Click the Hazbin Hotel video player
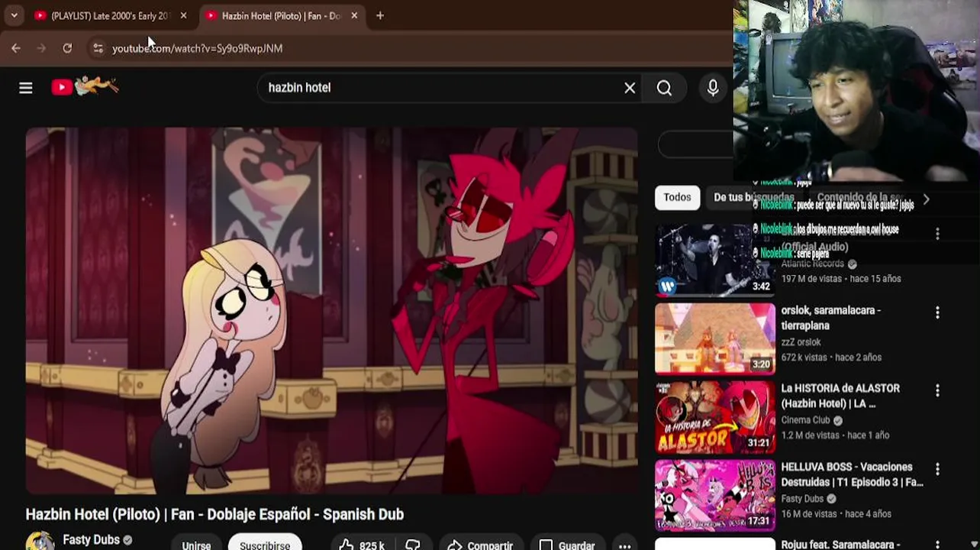 331,311
